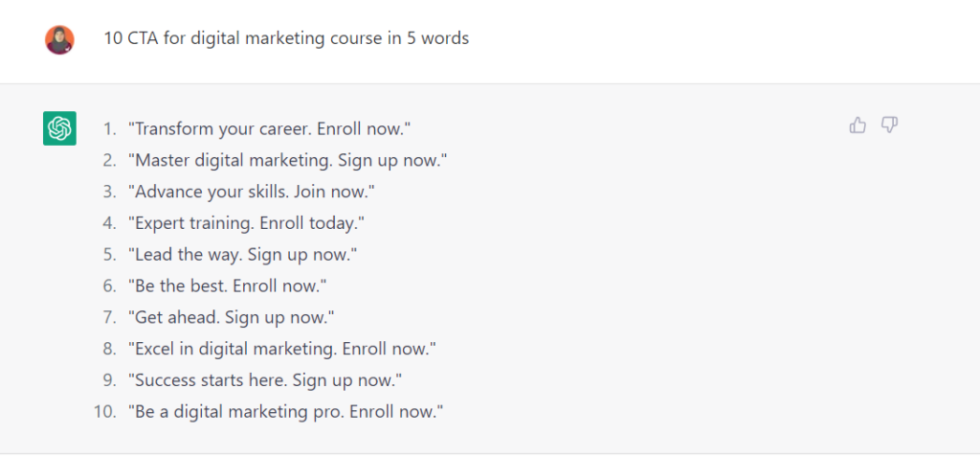This screenshot has width=980, height=457.
Task: Click "Excel in digital marketing. Enroll now." line
Action: point(282,349)
